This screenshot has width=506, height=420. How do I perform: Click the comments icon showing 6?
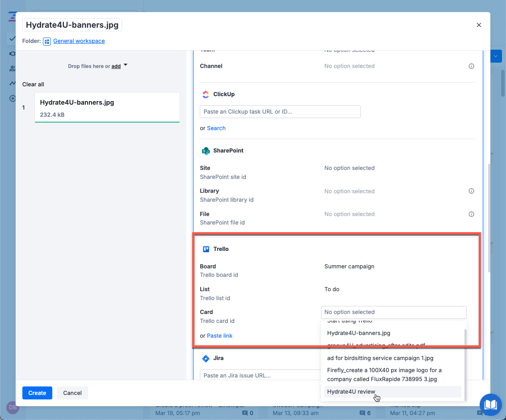pyautogui.click(x=363, y=413)
